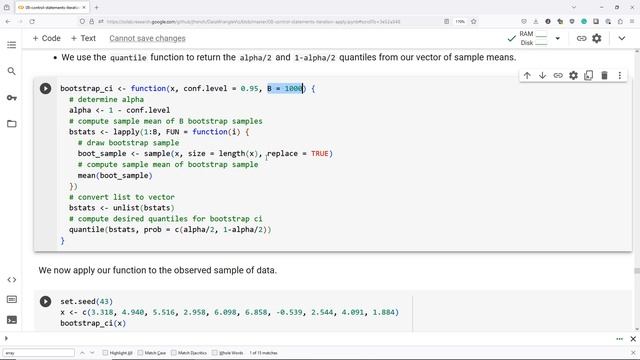The image size is (640, 360).
Task: Move the selected cell up
Action: pos(527,76)
